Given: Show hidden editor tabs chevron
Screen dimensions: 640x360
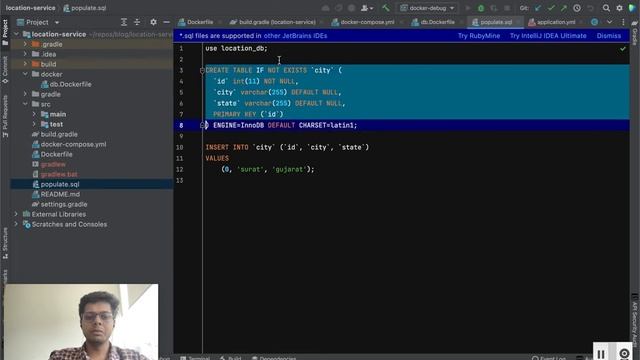Looking at the screenshot, I should coord(609,22).
